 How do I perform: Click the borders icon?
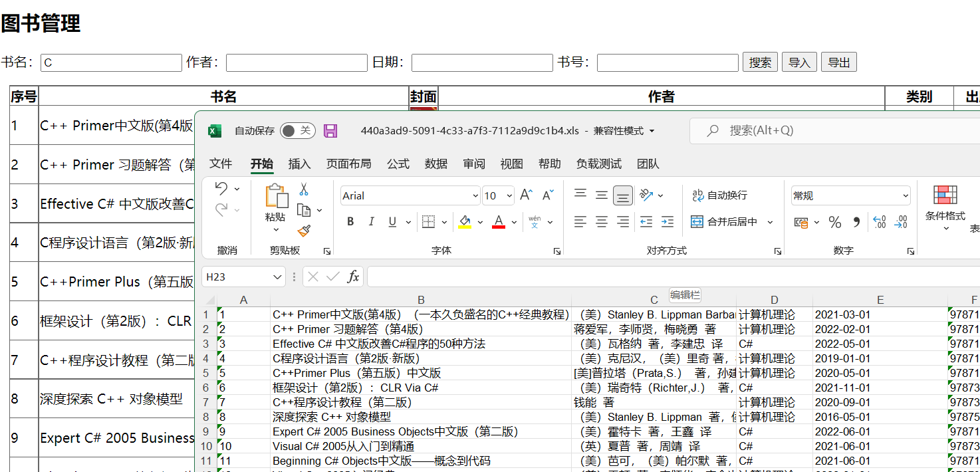[428, 221]
